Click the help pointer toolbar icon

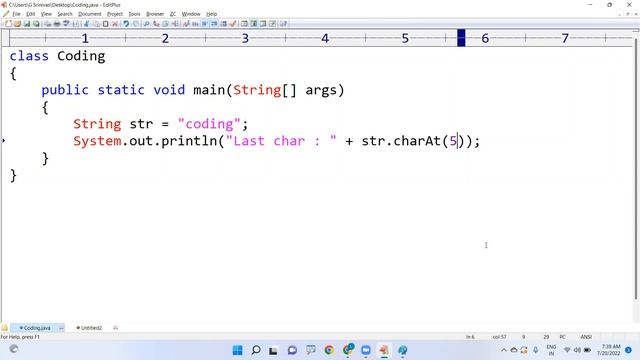(x=283, y=24)
